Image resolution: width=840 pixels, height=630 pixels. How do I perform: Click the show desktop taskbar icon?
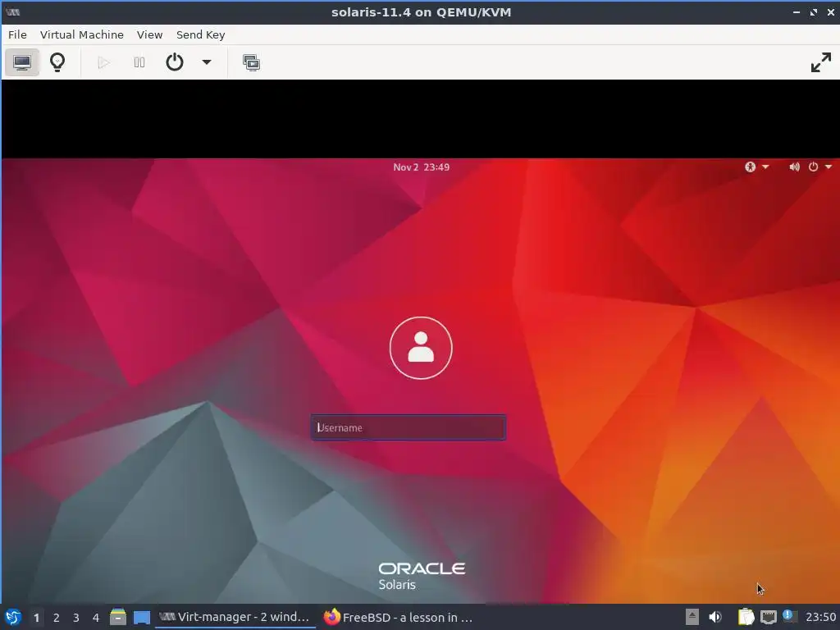point(141,618)
